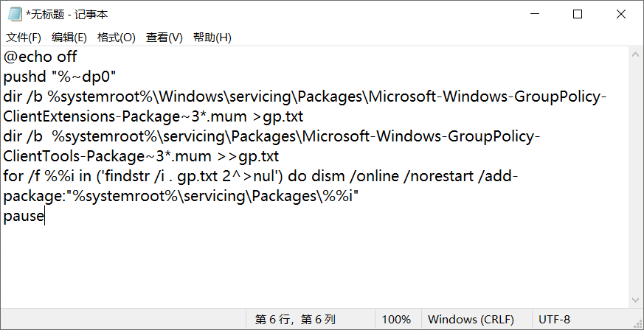Image resolution: width=644 pixels, height=330 pixels.
Task: Click the scrollbar up arrow
Action: click(x=635, y=55)
